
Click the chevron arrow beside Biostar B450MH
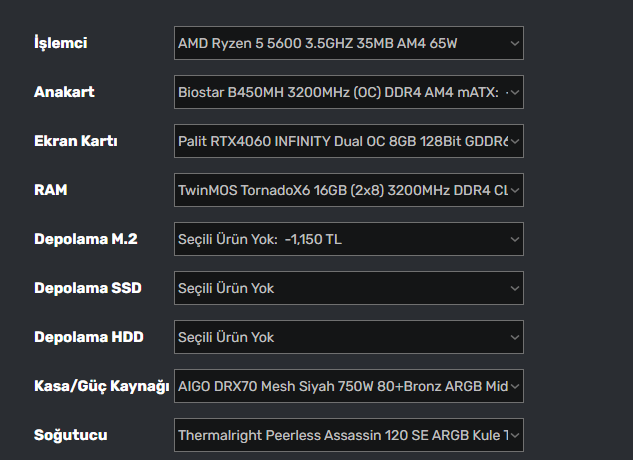[514, 92]
